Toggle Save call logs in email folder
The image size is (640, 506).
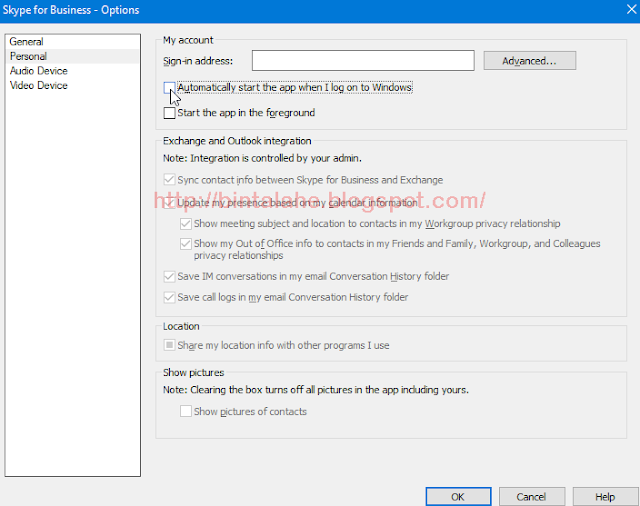pos(169,297)
